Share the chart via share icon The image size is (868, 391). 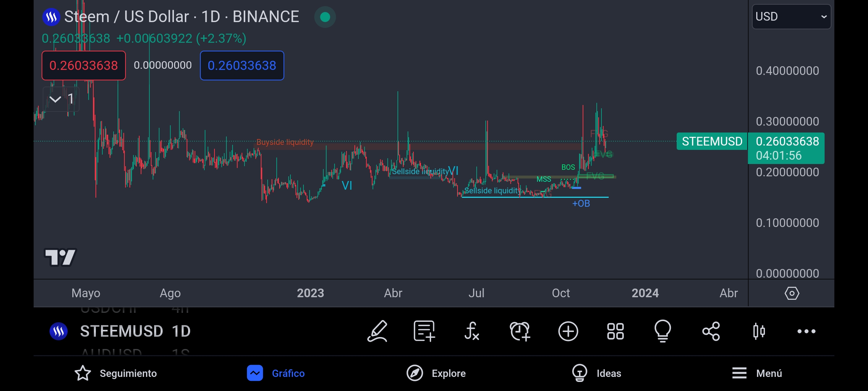pos(711,331)
